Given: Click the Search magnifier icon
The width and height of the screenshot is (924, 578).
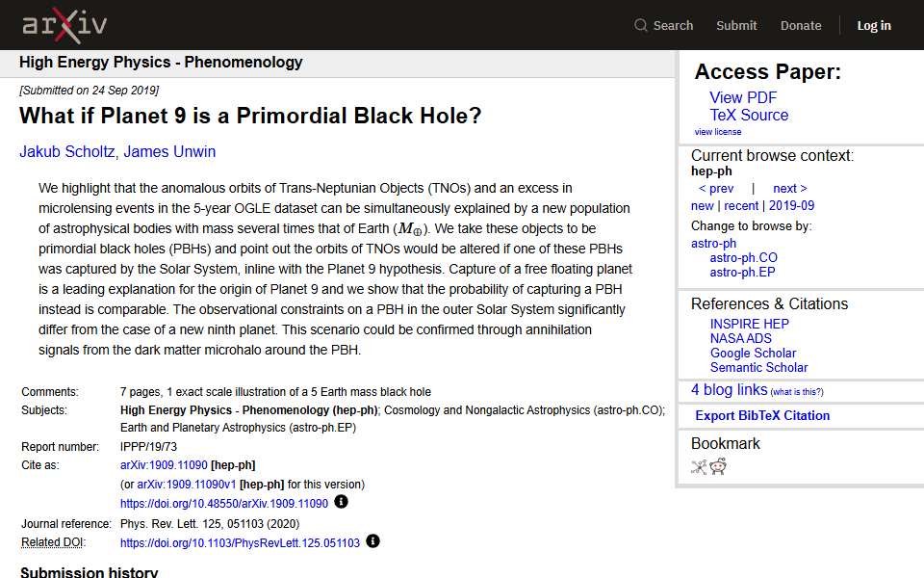Looking at the screenshot, I should 641,25.
